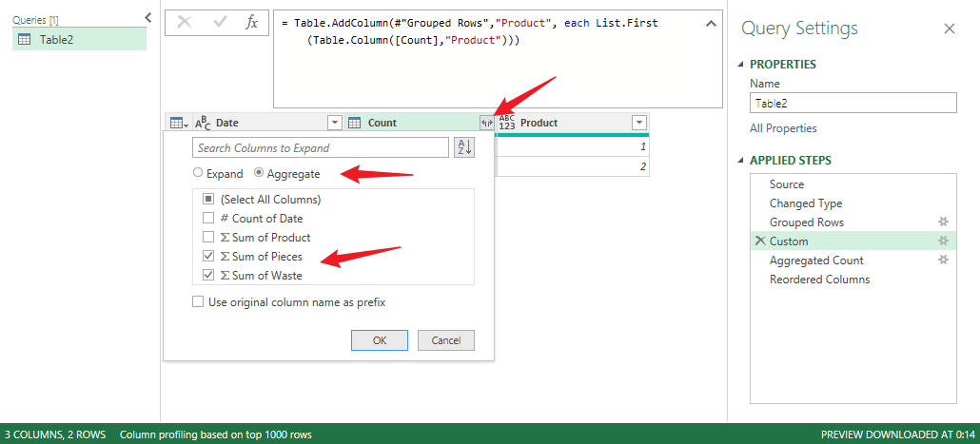Image resolution: width=980 pixels, height=444 pixels.
Task: Click '3 COLUMNS, 2 ROWS' in status bar
Action: tap(55, 434)
